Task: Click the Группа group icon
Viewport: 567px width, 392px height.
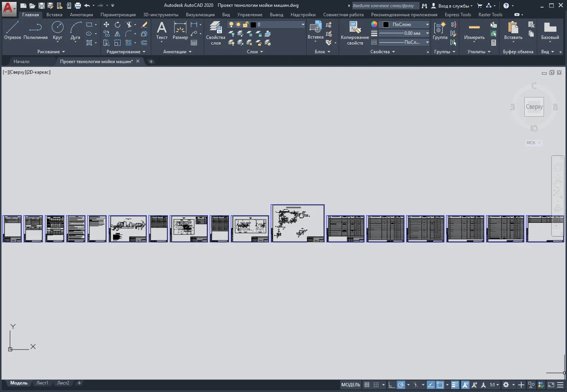Action: pyautogui.click(x=440, y=30)
